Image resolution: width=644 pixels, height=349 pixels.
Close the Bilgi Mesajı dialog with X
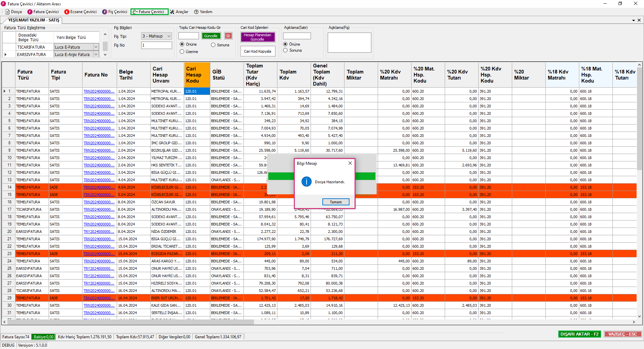[350, 163]
